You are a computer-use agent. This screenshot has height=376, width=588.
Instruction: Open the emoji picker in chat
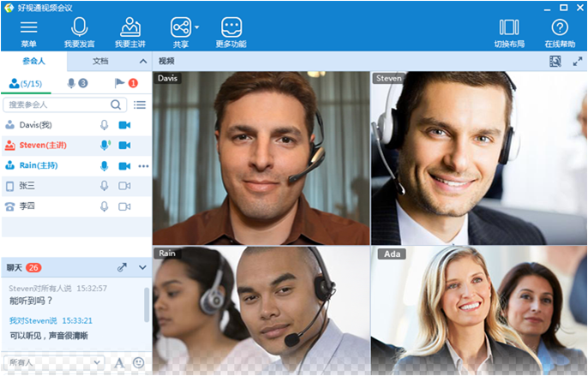[x=139, y=363]
